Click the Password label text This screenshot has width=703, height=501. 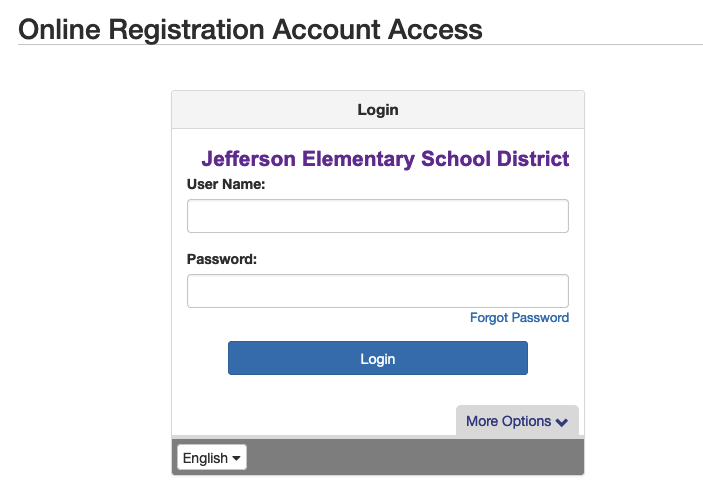coord(222,259)
